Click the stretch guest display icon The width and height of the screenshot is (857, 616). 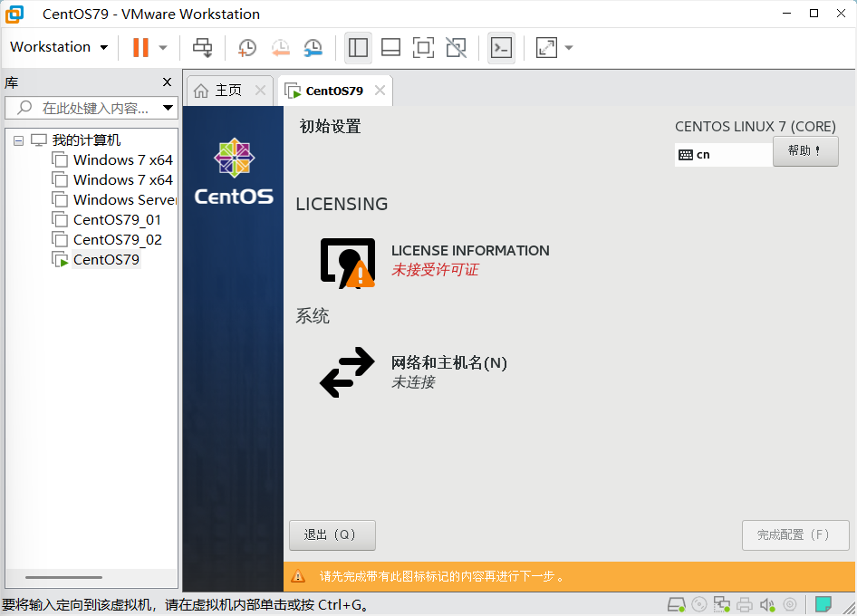pyautogui.click(x=546, y=47)
